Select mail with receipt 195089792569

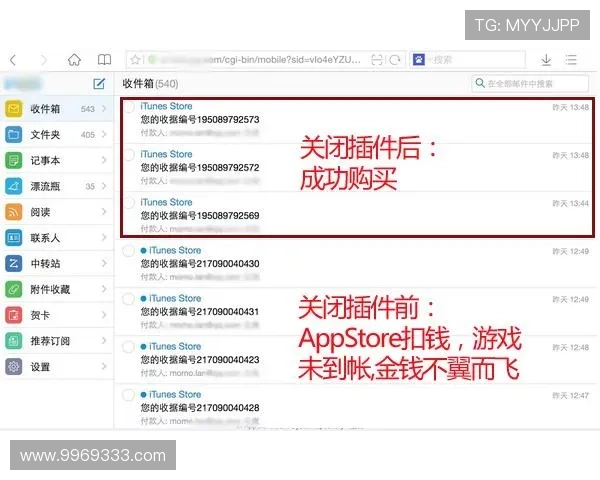point(129,203)
